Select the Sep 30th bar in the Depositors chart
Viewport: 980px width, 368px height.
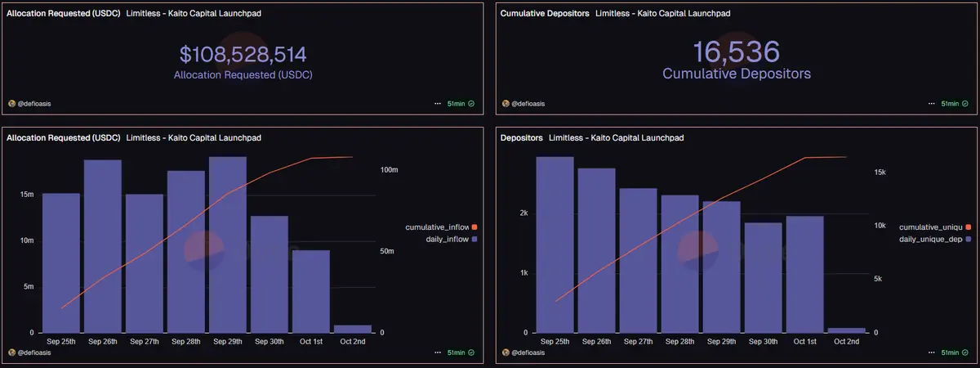[764, 278]
